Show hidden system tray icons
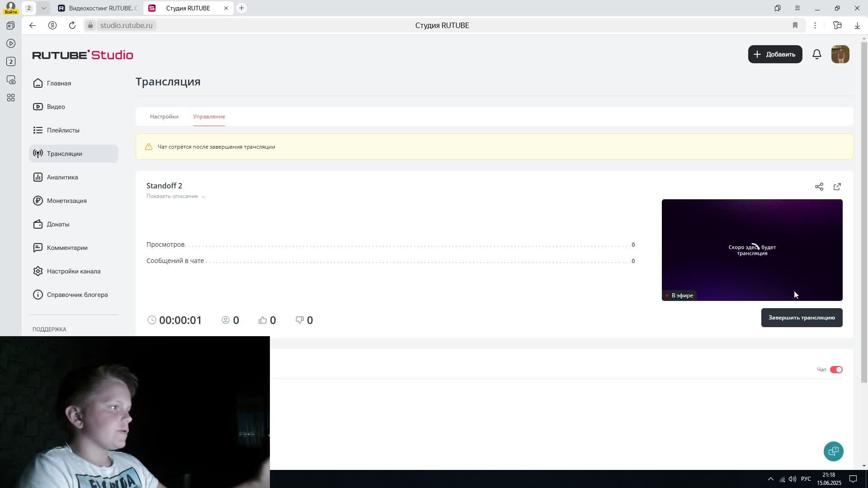 click(x=770, y=479)
